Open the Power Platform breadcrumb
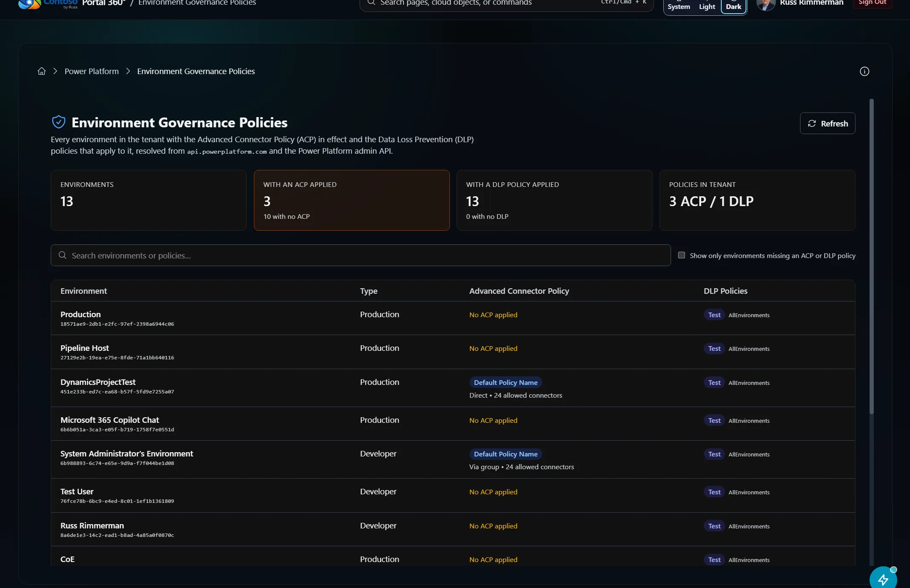910x588 pixels. click(92, 71)
